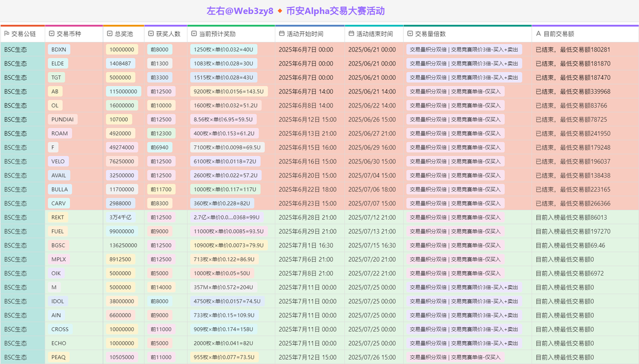The height and width of the screenshot is (364, 639).
Task: Click end time 2025/07/26 15:00
Action: coord(372,357)
